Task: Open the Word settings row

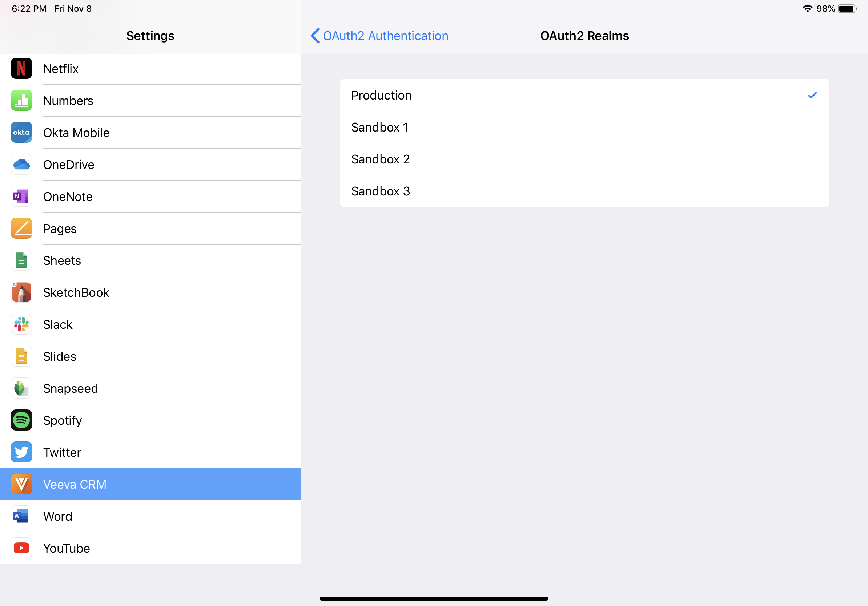Action: tap(57, 517)
